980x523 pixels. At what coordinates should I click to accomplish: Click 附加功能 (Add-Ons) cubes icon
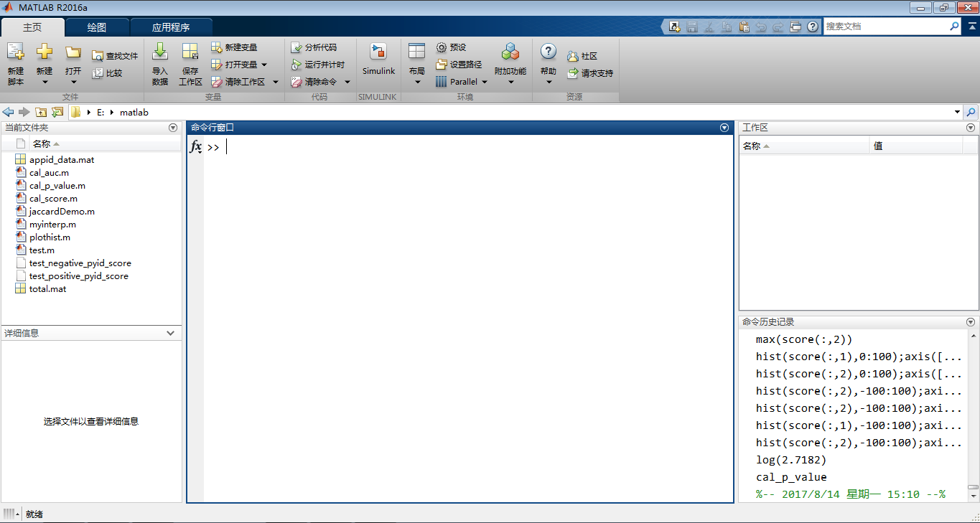point(510,52)
